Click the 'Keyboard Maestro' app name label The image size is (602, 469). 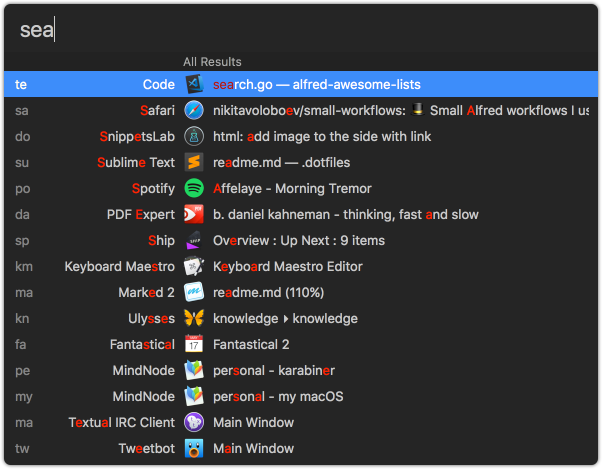pyautogui.click(x=119, y=267)
